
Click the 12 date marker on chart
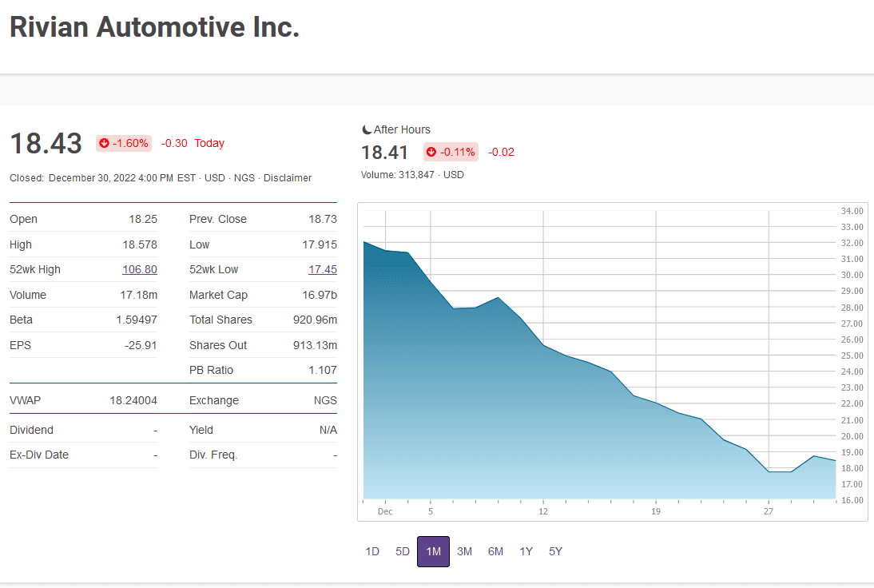(543, 511)
